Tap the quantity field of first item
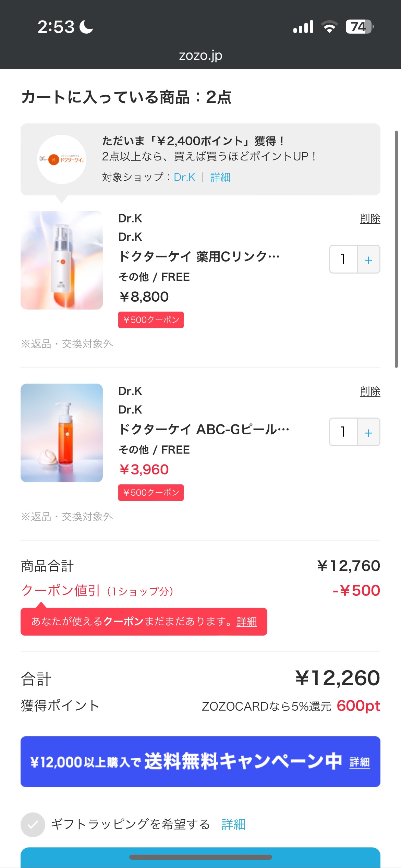401x868 pixels. click(x=343, y=260)
